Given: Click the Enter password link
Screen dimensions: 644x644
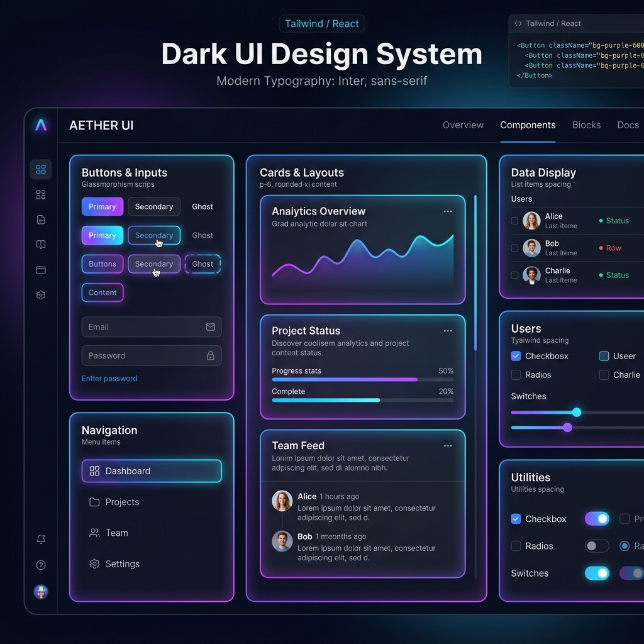Looking at the screenshot, I should coord(109,379).
